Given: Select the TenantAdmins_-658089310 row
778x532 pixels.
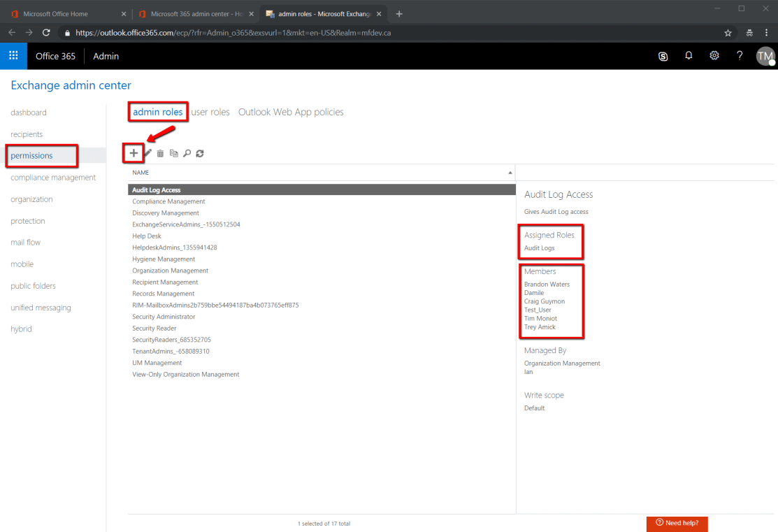Looking at the screenshot, I should [322, 352].
